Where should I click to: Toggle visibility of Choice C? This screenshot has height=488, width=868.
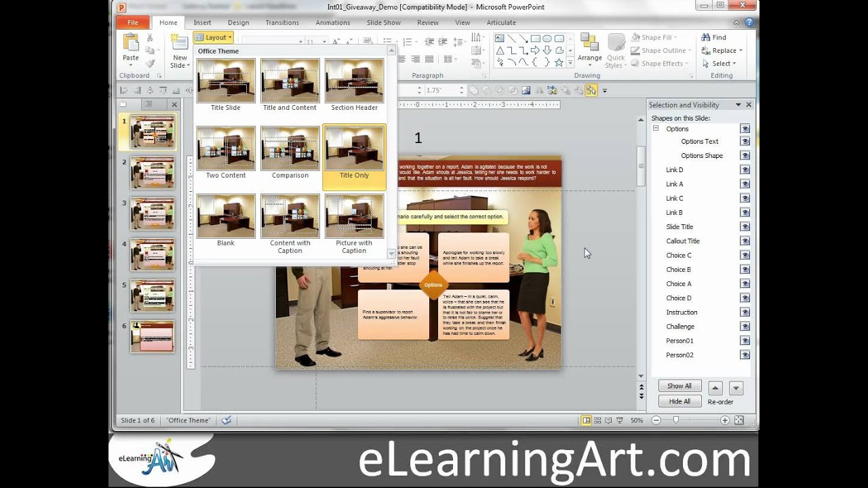click(x=745, y=256)
